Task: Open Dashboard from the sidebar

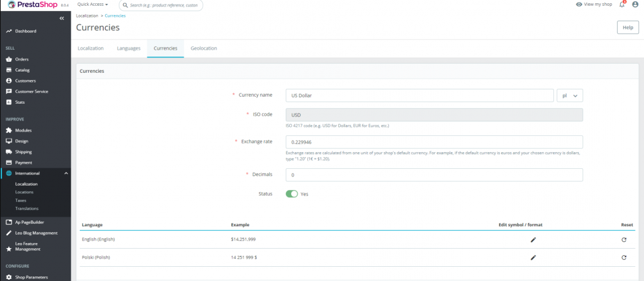Action: (x=26, y=31)
